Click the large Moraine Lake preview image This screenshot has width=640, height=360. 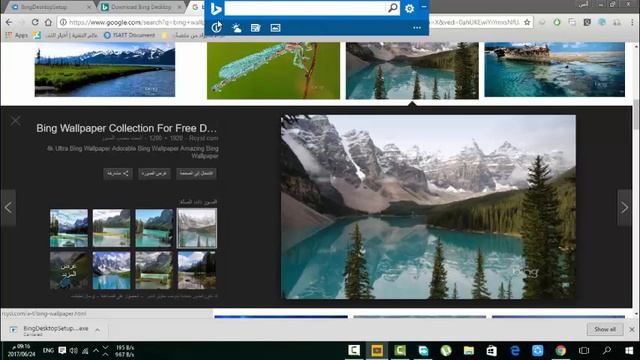pyautogui.click(x=429, y=207)
